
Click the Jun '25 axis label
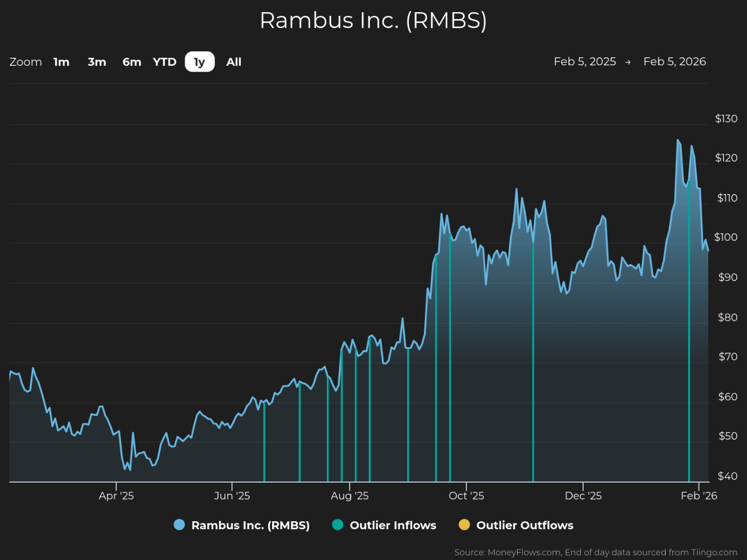(x=232, y=496)
